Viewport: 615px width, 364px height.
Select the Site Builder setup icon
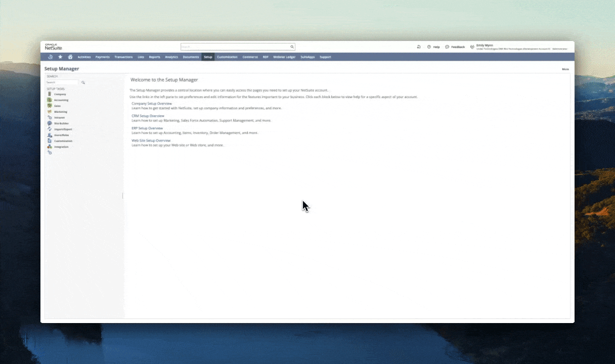pos(50,123)
